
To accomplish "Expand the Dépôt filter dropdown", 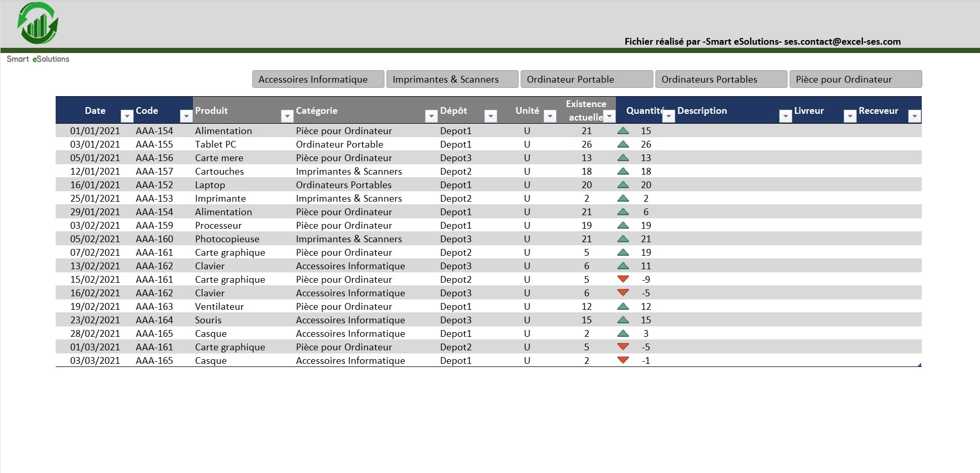I will click(x=490, y=116).
